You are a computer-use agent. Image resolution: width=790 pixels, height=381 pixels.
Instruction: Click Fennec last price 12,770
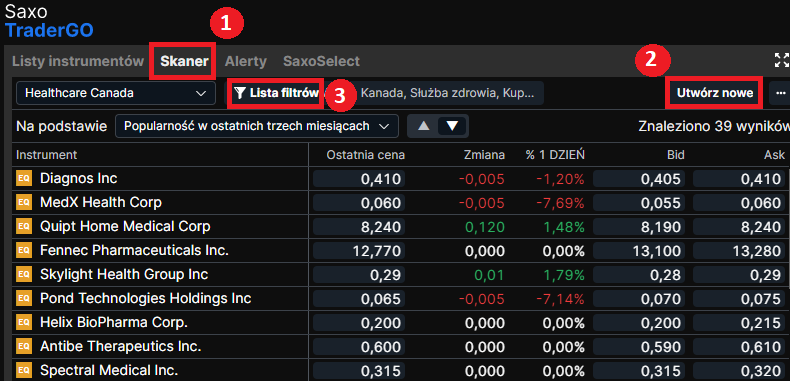tap(359, 250)
